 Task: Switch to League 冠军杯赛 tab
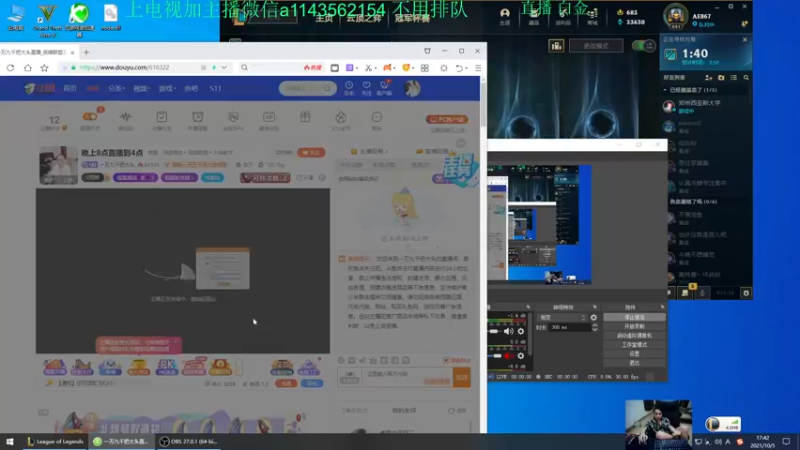(x=412, y=18)
